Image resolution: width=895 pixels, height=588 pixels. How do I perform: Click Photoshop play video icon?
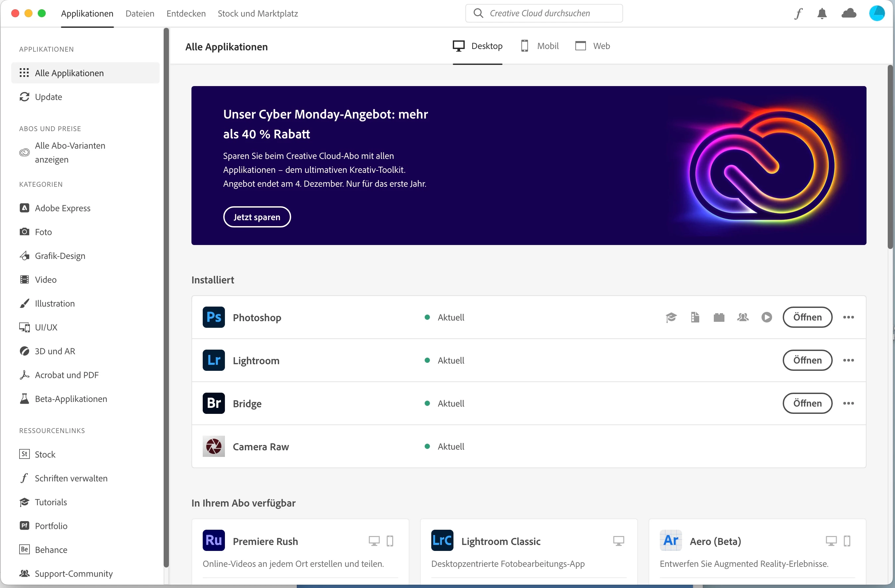click(767, 317)
